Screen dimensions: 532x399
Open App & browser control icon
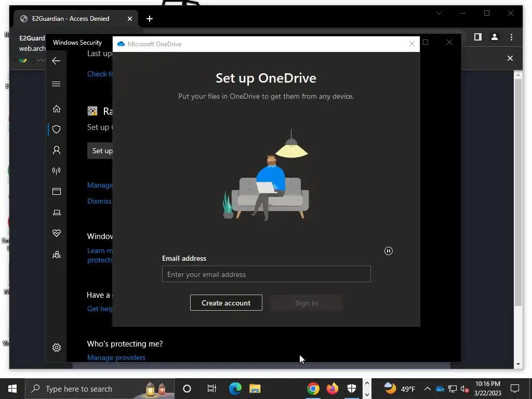[x=56, y=192]
